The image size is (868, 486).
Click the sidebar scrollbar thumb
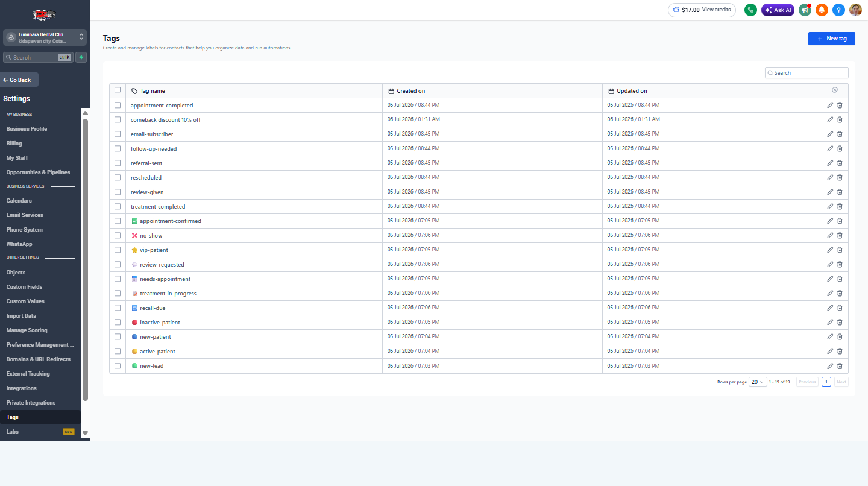click(85, 259)
